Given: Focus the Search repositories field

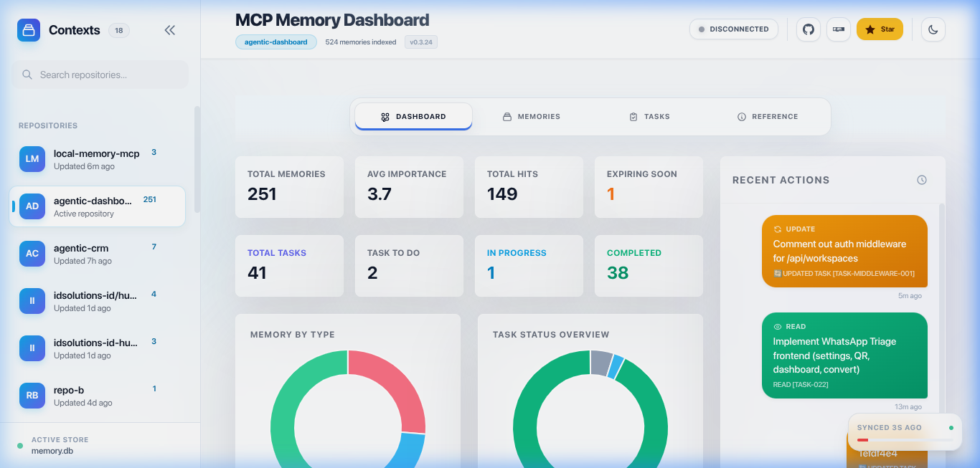Looking at the screenshot, I should pos(100,75).
